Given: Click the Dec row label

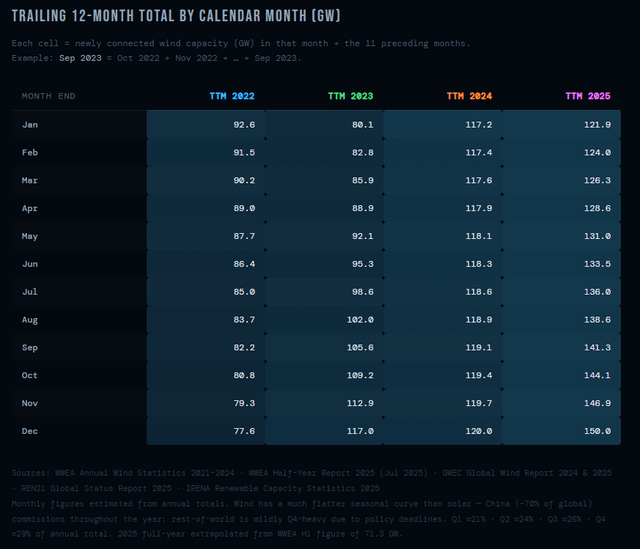Looking at the screenshot, I should [x=31, y=431].
